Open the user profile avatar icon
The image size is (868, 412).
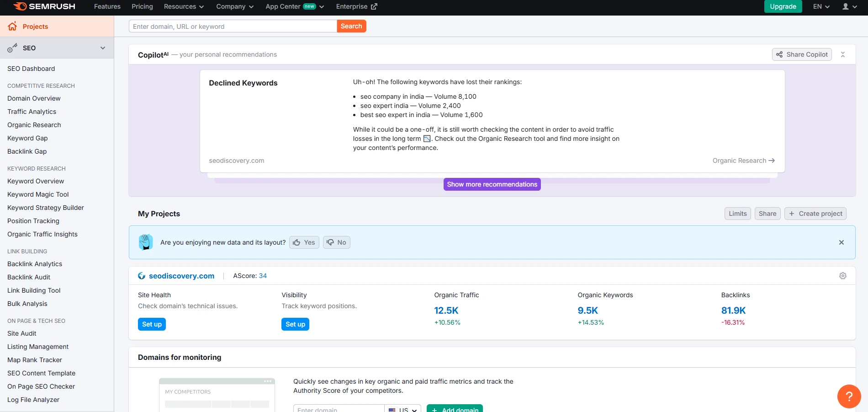coord(846,6)
